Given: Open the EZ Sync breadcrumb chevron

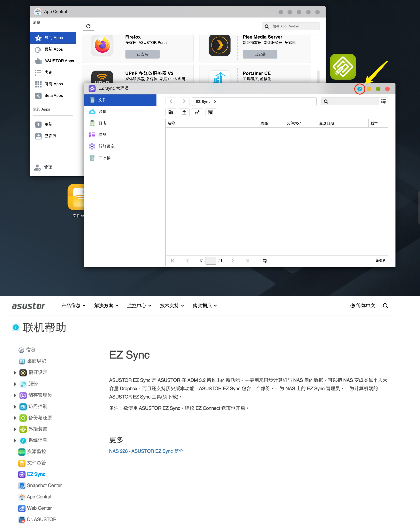Looking at the screenshot, I should click(x=215, y=101).
